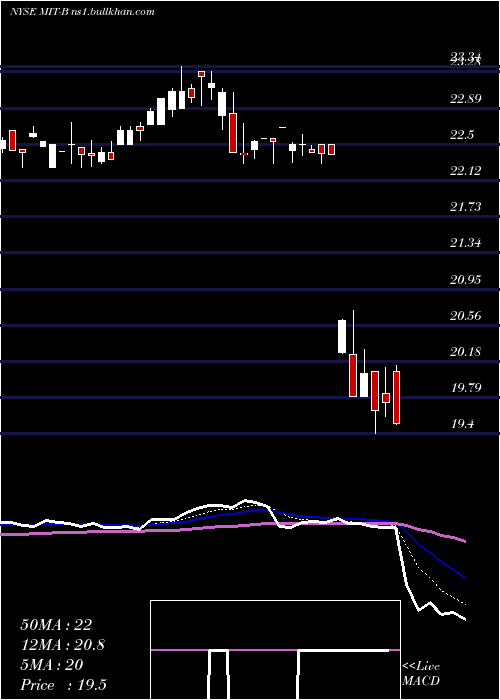This screenshot has width=500, height=700.
Task: Click the <<Live MACD label
Action: pos(421,674)
